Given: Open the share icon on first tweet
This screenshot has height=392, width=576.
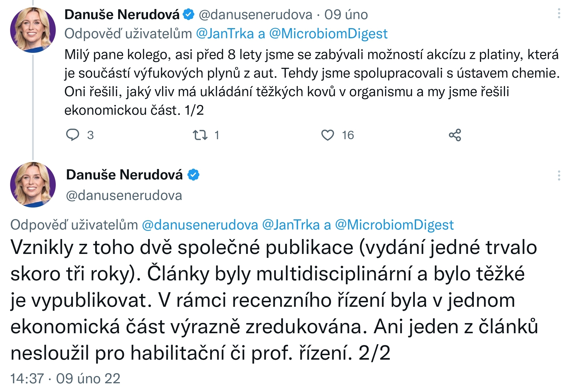Looking at the screenshot, I should (x=455, y=135).
